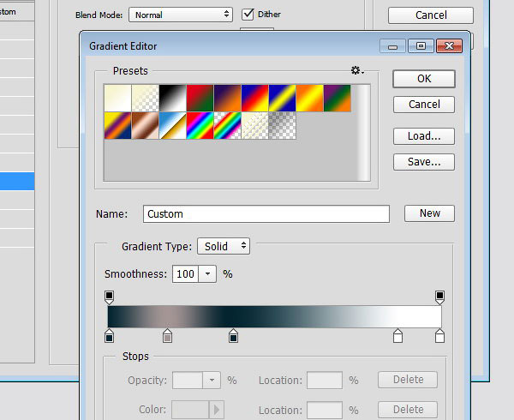The height and width of the screenshot is (420, 514).
Task: Click the New gradient button
Action: click(x=429, y=213)
